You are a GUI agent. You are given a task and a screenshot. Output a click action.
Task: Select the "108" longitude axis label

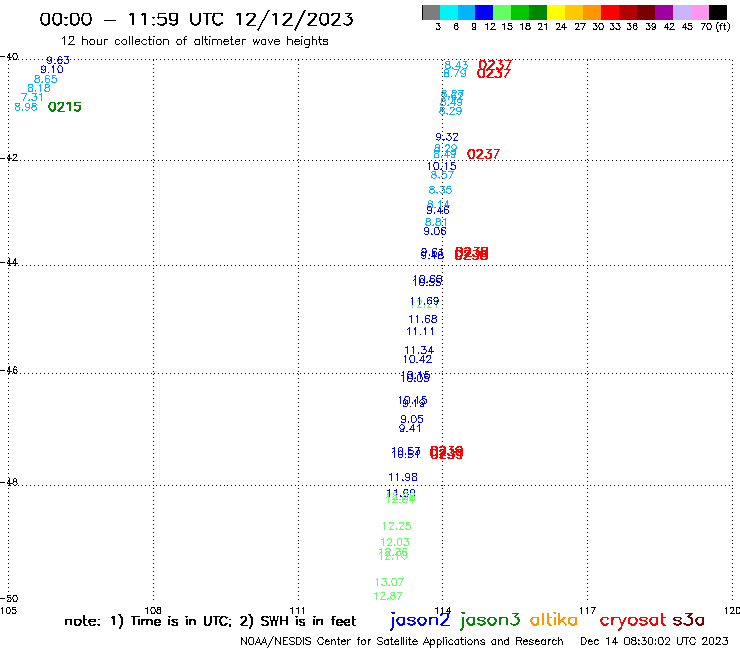click(153, 611)
